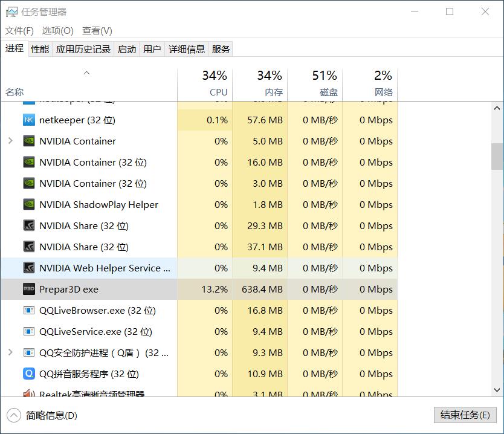
Task: Select the "netkeeper (32 位)" process name
Action: point(77,120)
